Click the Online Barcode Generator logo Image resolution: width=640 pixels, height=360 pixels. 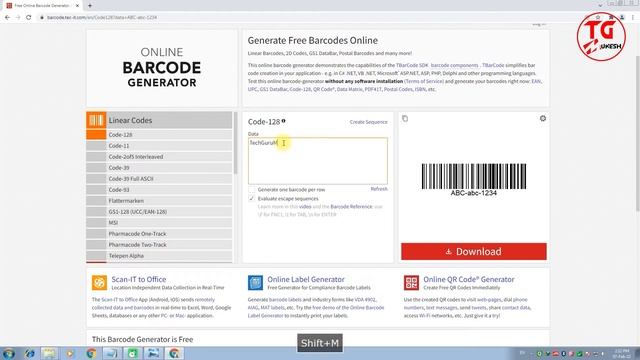coord(162,67)
